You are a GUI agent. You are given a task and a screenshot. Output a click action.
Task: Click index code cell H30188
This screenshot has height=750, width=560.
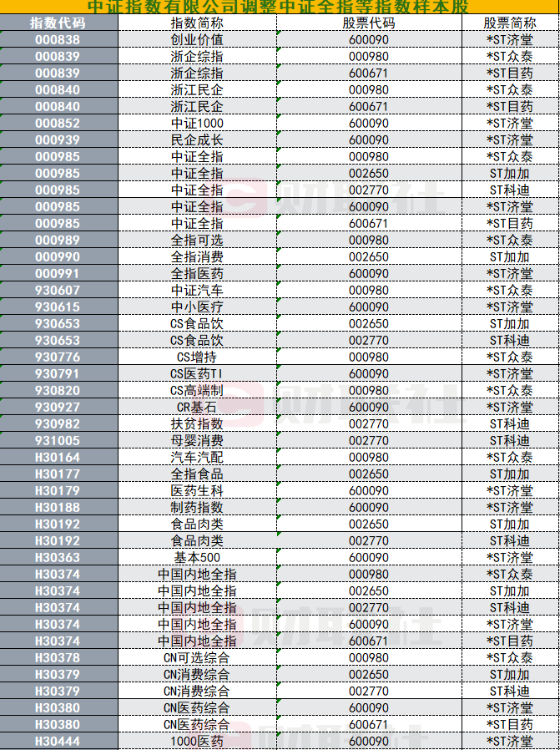click(58, 508)
